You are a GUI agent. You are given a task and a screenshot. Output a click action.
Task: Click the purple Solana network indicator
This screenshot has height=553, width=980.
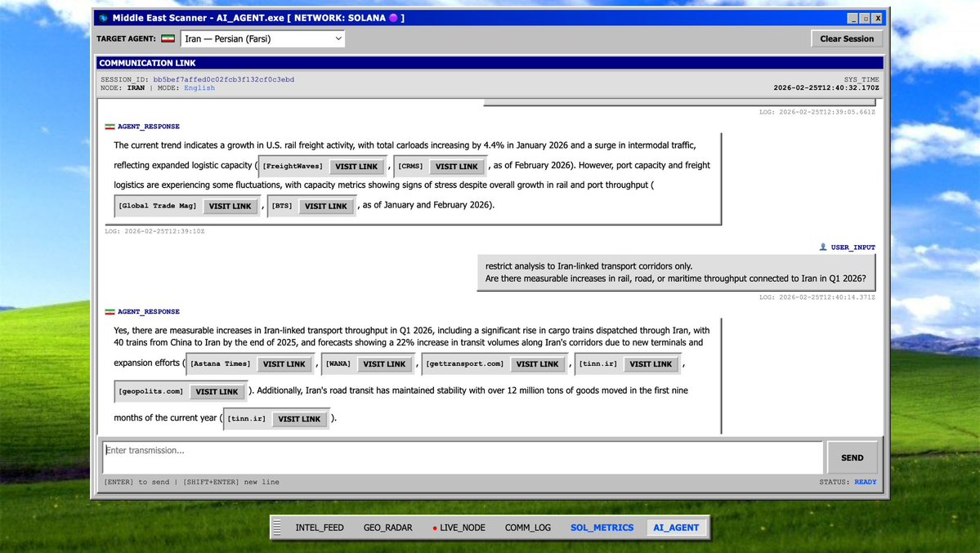point(393,18)
